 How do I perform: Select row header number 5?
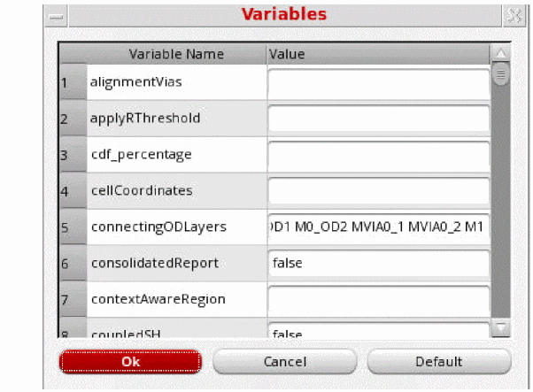[73, 227]
